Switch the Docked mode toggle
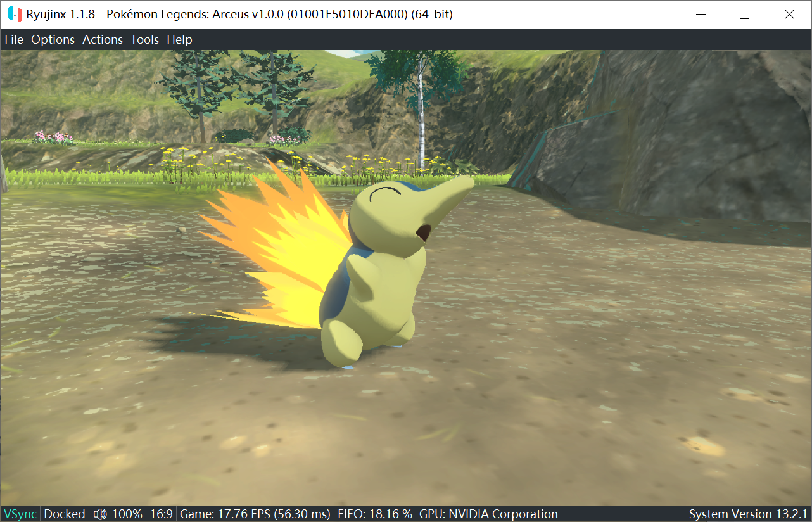Image resolution: width=812 pixels, height=522 pixels. tap(65, 514)
